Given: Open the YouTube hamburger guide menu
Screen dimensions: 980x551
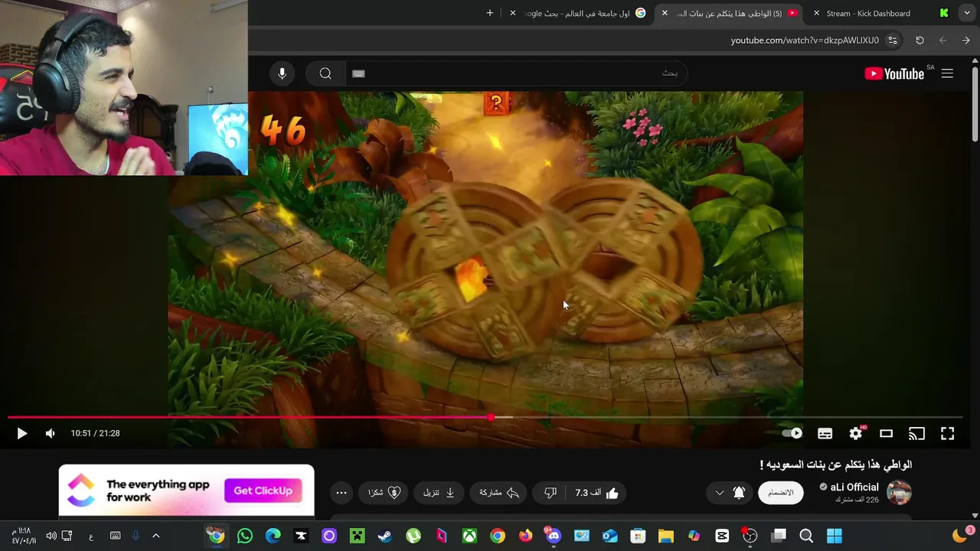Looking at the screenshot, I should click(947, 73).
